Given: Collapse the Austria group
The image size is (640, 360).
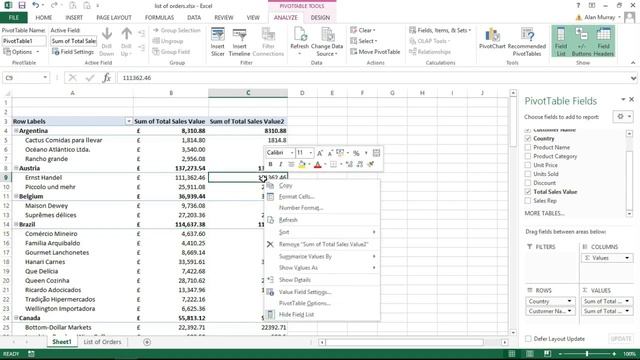Looking at the screenshot, I should pyautogui.click(x=16, y=168).
